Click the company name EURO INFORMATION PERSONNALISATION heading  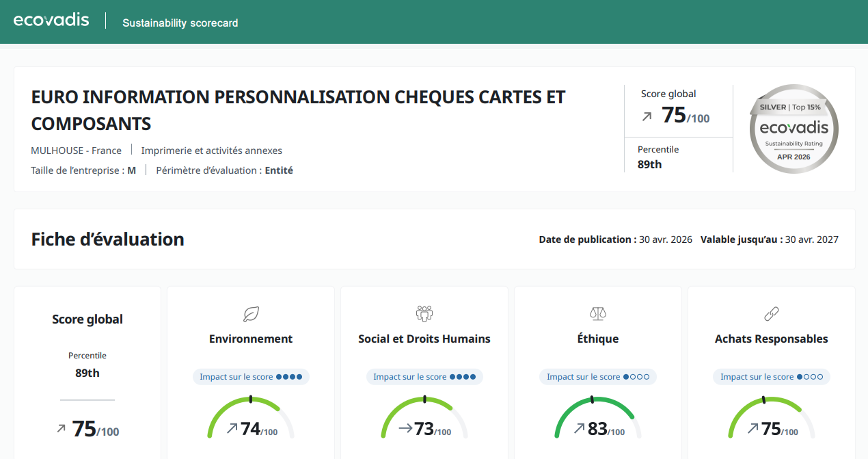click(299, 110)
